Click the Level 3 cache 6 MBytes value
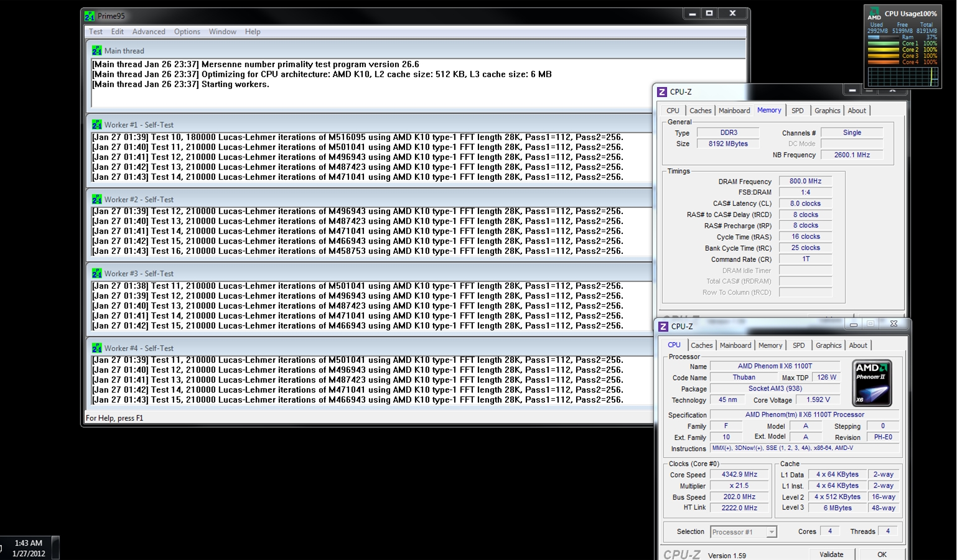Screen dimensions: 957x560 (838, 508)
